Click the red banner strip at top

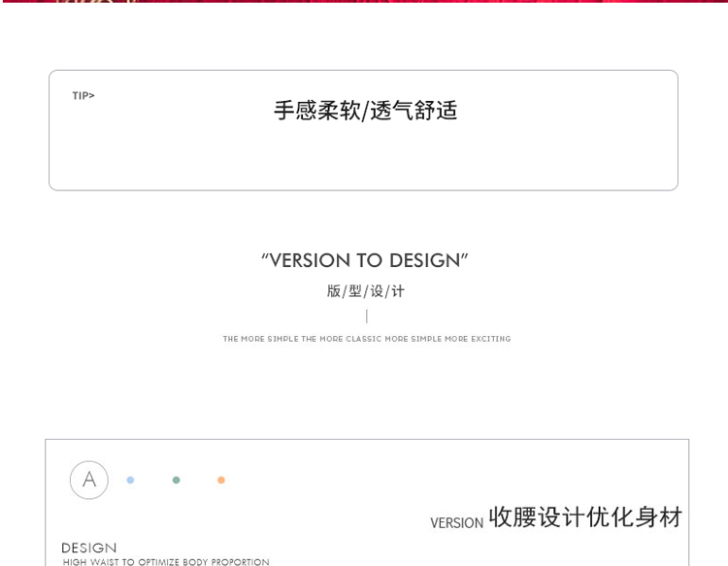(364, 1)
